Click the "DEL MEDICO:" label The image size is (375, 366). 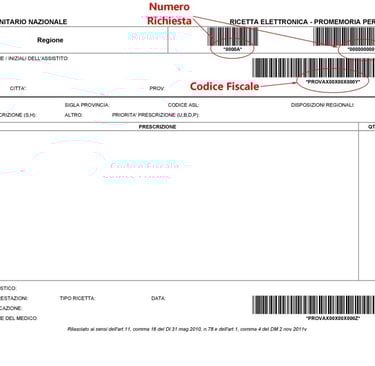tap(22, 318)
